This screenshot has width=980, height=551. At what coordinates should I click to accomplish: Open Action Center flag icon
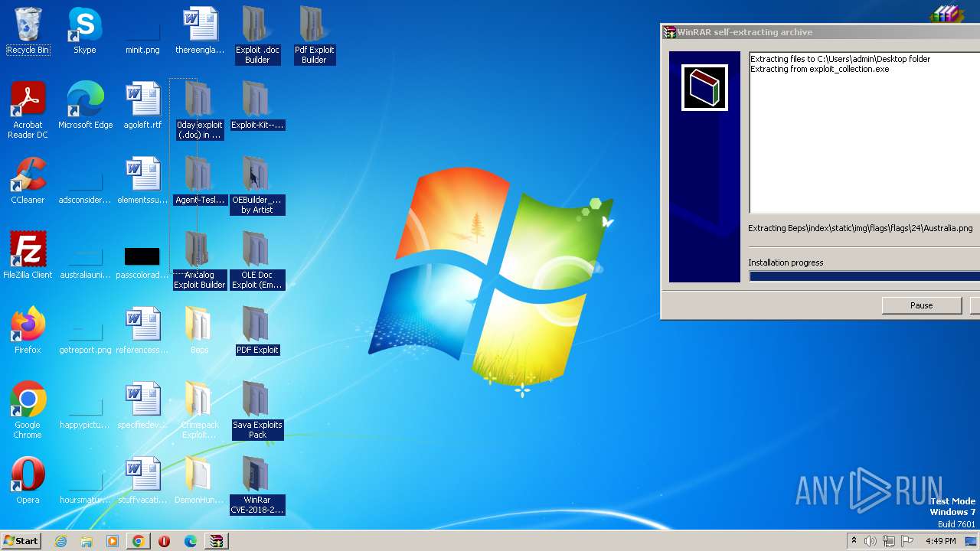(907, 541)
